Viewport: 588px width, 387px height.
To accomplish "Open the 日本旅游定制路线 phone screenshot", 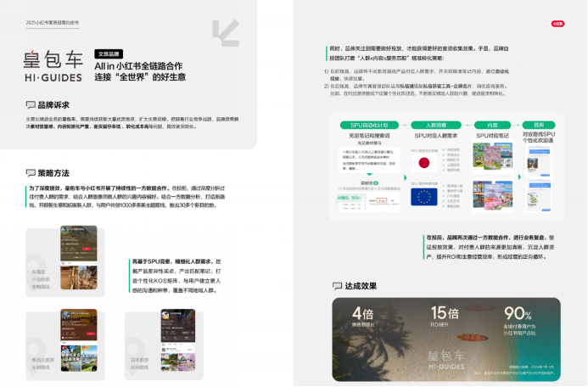I will pyautogui.click(x=178, y=340).
